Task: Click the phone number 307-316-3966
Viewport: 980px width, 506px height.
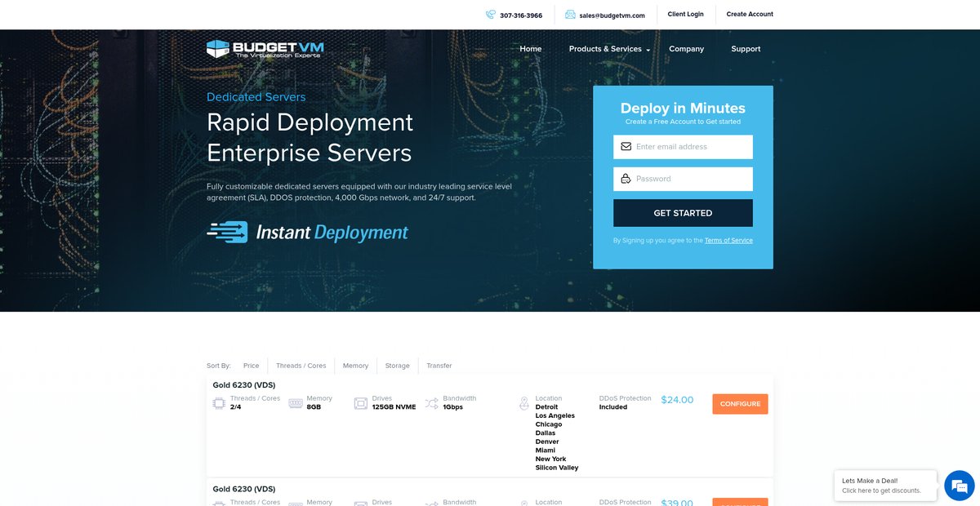Action: (521, 16)
